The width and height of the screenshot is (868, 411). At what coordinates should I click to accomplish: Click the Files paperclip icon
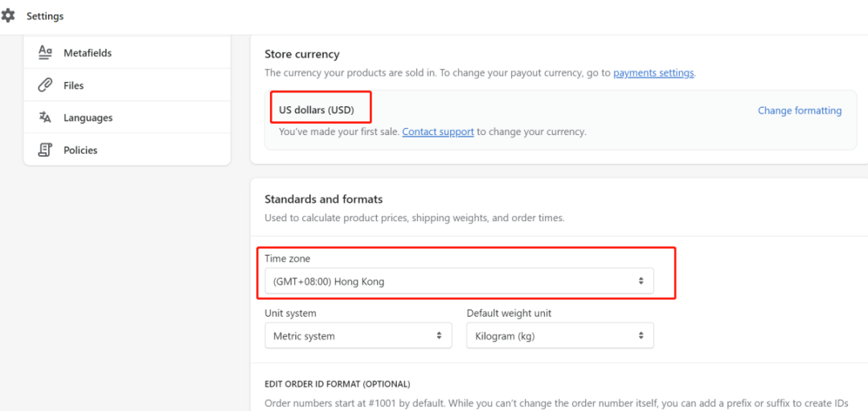pos(46,85)
